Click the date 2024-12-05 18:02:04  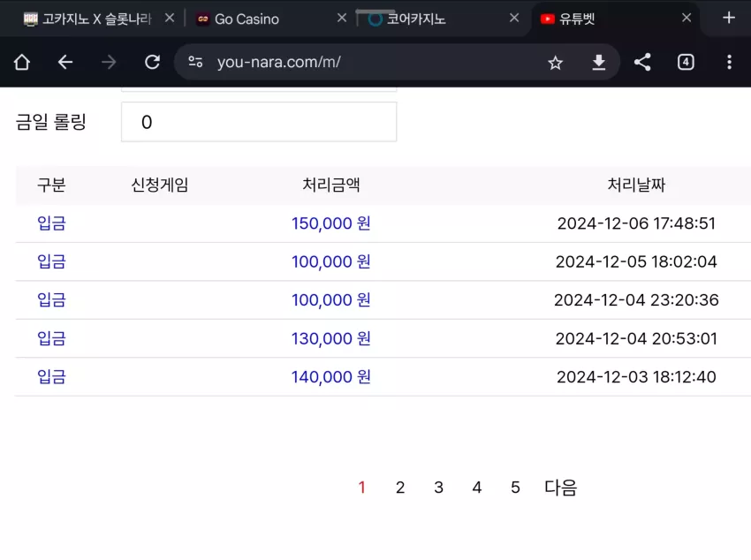pyautogui.click(x=636, y=261)
